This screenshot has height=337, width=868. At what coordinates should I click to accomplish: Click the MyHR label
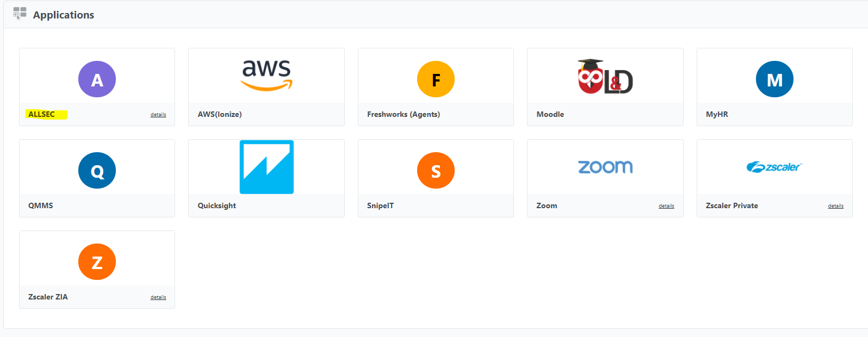[717, 114]
